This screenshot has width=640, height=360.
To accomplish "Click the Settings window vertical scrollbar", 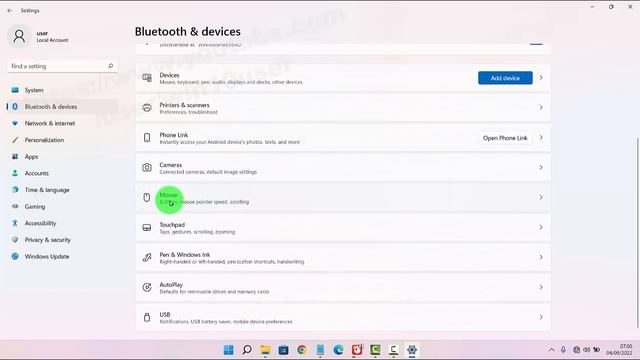I will pyautogui.click(x=637, y=233).
